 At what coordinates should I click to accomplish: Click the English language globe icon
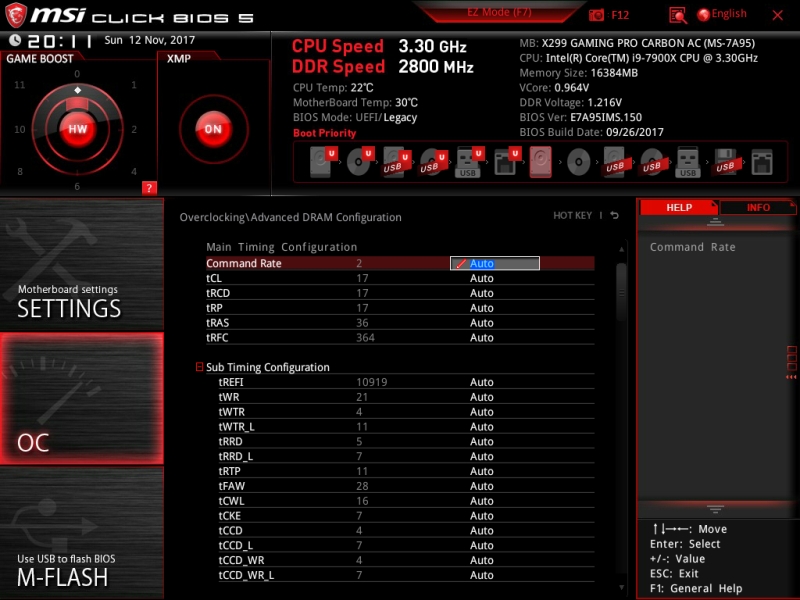703,15
